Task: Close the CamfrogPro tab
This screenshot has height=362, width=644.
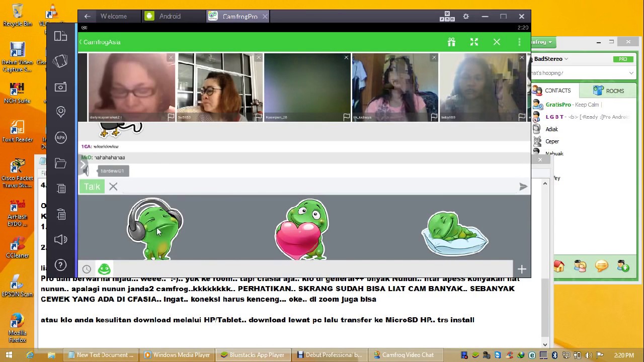Action: pos(265,16)
